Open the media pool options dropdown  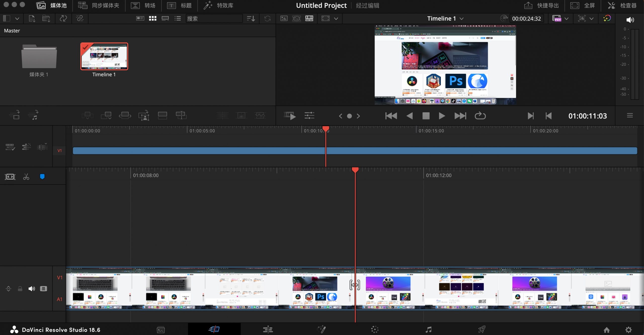coord(17,18)
